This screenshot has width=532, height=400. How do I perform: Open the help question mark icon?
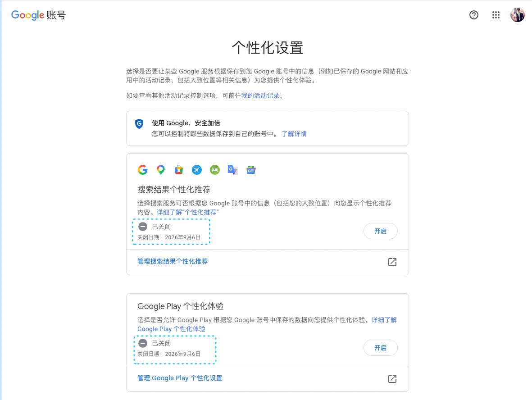[x=473, y=15]
